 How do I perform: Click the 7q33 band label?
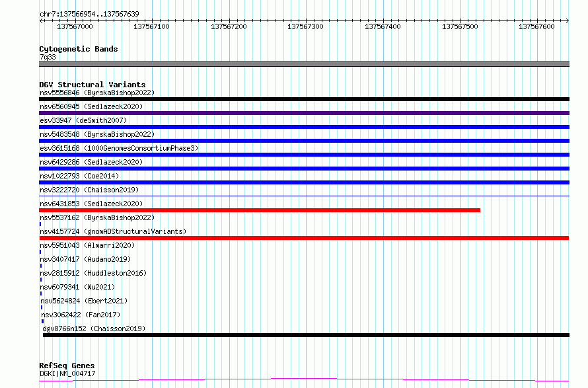point(48,57)
